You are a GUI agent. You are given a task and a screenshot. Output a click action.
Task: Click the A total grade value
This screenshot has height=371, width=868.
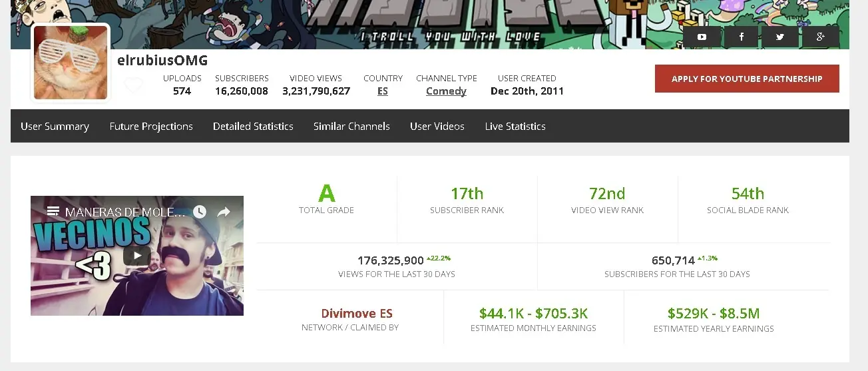[326, 193]
